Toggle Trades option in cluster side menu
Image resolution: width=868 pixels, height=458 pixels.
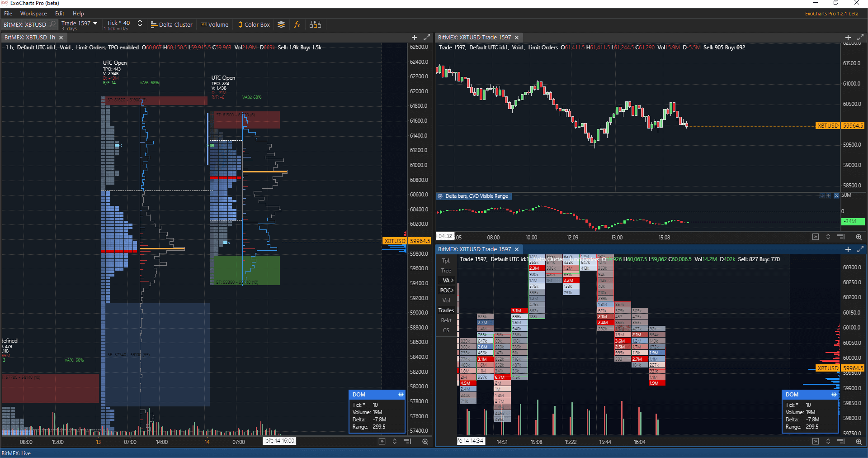(x=446, y=310)
